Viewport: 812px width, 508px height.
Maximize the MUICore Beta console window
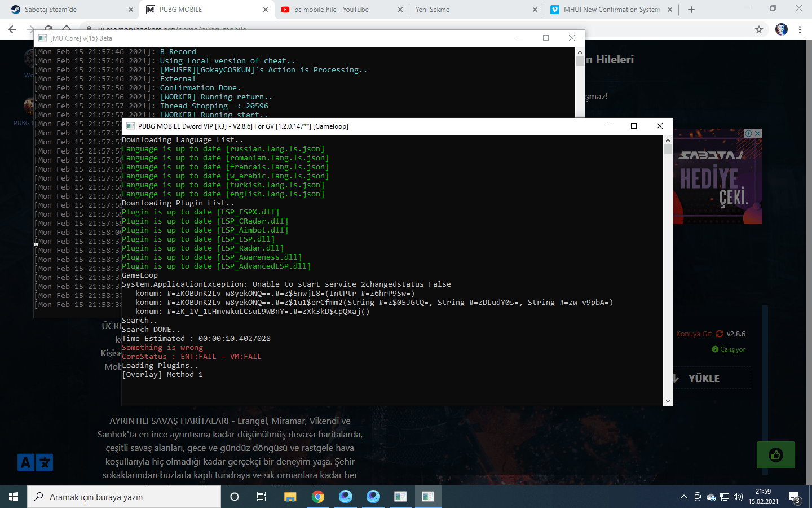546,38
